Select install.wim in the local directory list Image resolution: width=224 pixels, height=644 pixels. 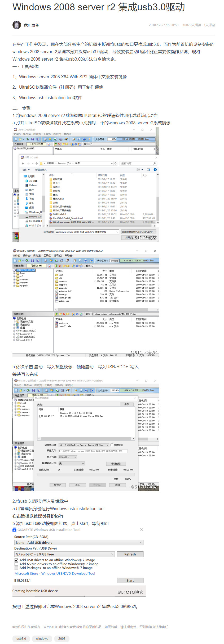tap(63, 326)
